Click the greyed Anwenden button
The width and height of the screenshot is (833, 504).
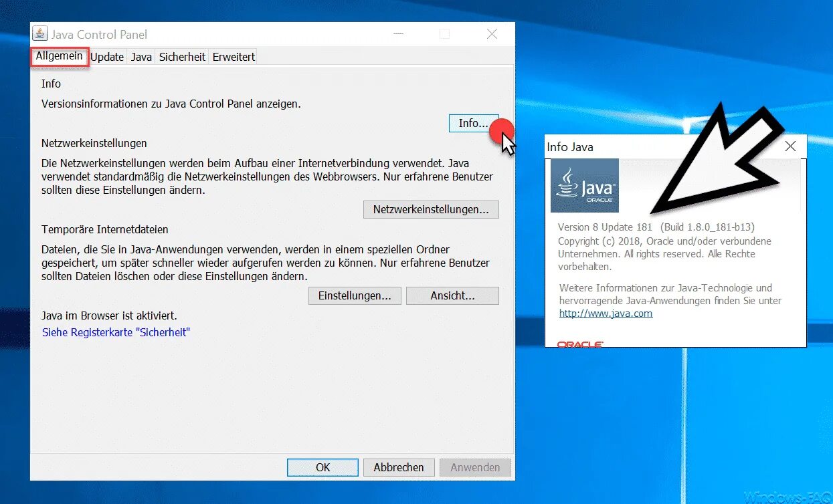pos(475,467)
